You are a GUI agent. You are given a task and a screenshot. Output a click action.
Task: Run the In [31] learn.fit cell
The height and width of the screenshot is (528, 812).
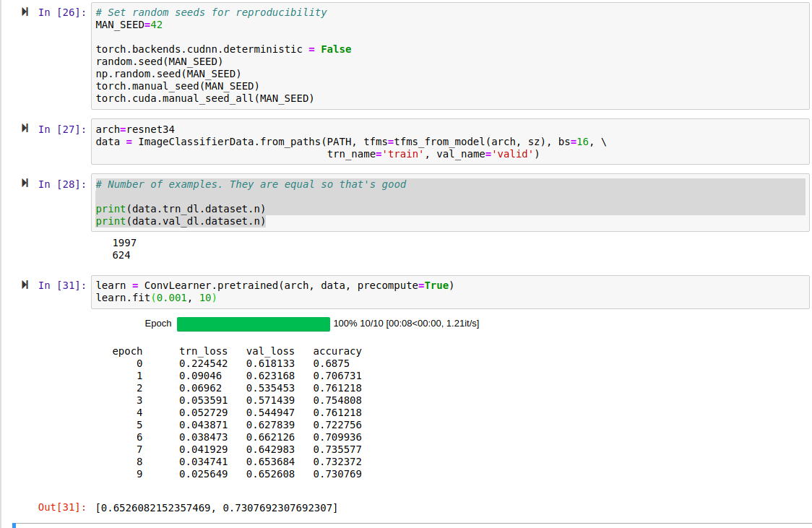coord(25,285)
